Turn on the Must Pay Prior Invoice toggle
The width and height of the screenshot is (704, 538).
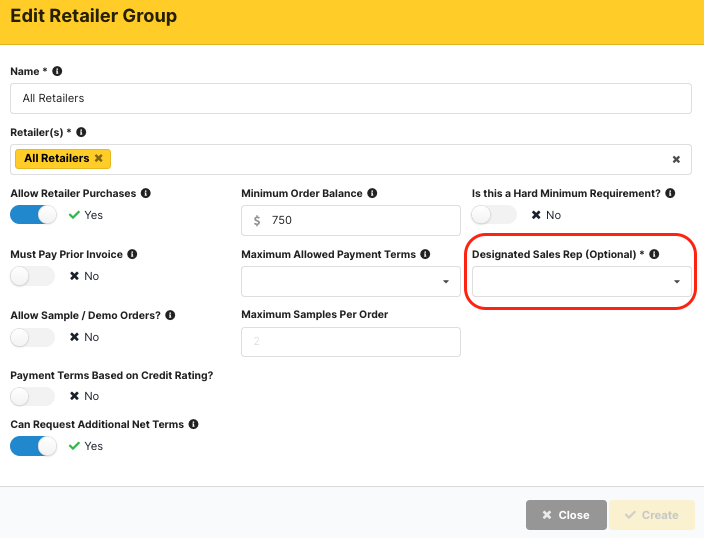pos(33,276)
